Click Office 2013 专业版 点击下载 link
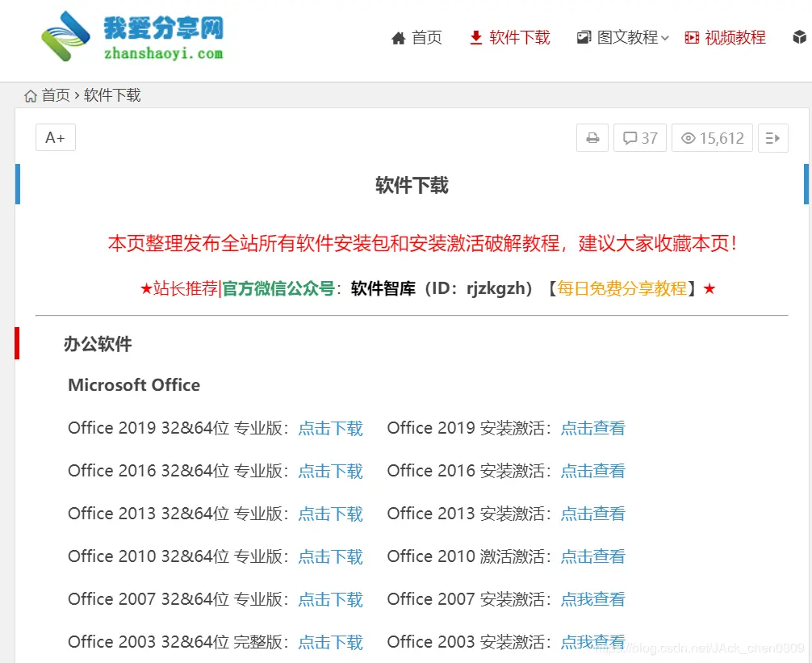The width and height of the screenshot is (812, 663). [x=330, y=514]
